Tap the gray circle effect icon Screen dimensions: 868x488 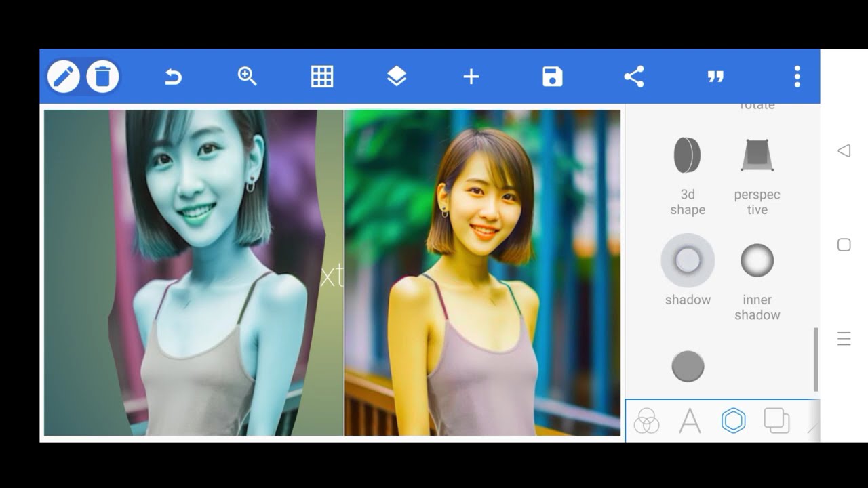688,366
